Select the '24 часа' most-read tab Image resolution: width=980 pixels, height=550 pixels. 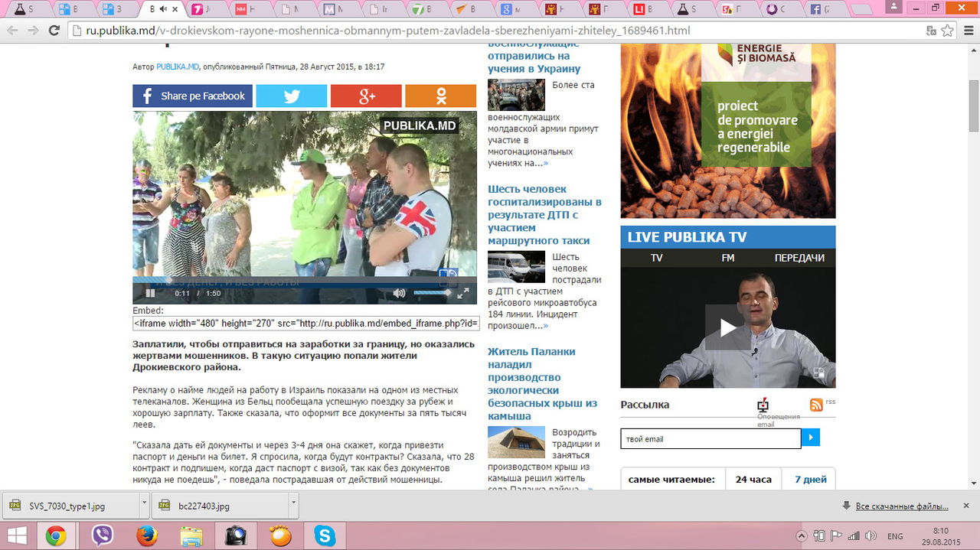(753, 480)
